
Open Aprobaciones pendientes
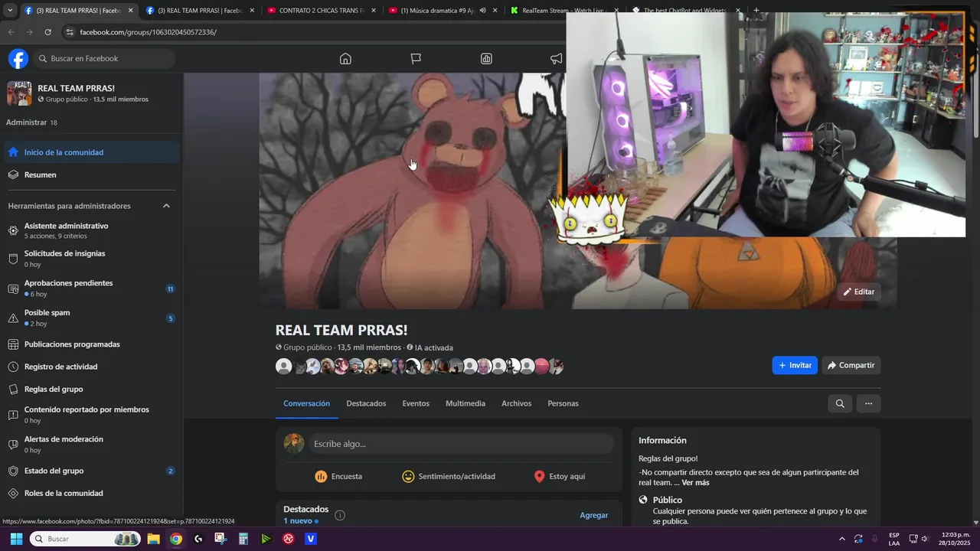(92, 289)
